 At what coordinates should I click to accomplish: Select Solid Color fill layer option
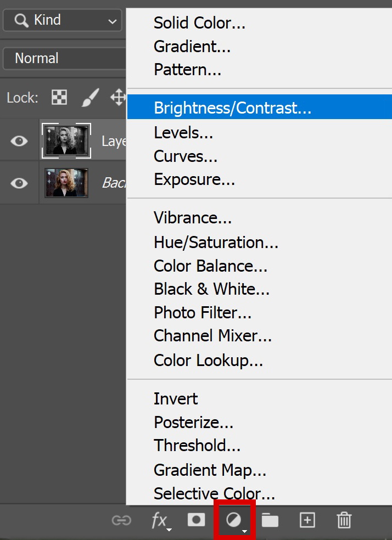click(x=199, y=23)
